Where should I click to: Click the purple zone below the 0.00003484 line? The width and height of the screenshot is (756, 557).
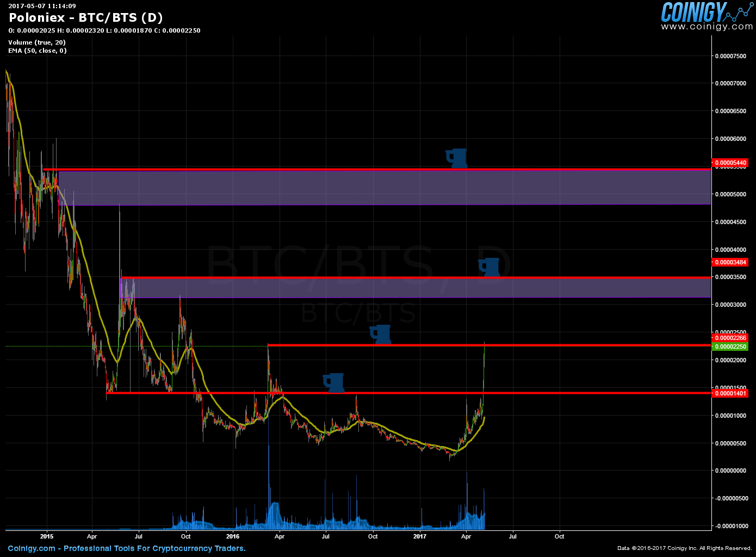417,288
